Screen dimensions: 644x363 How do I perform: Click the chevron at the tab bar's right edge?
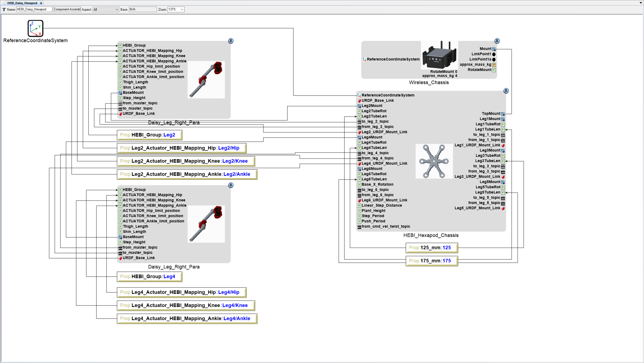(x=641, y=3)
